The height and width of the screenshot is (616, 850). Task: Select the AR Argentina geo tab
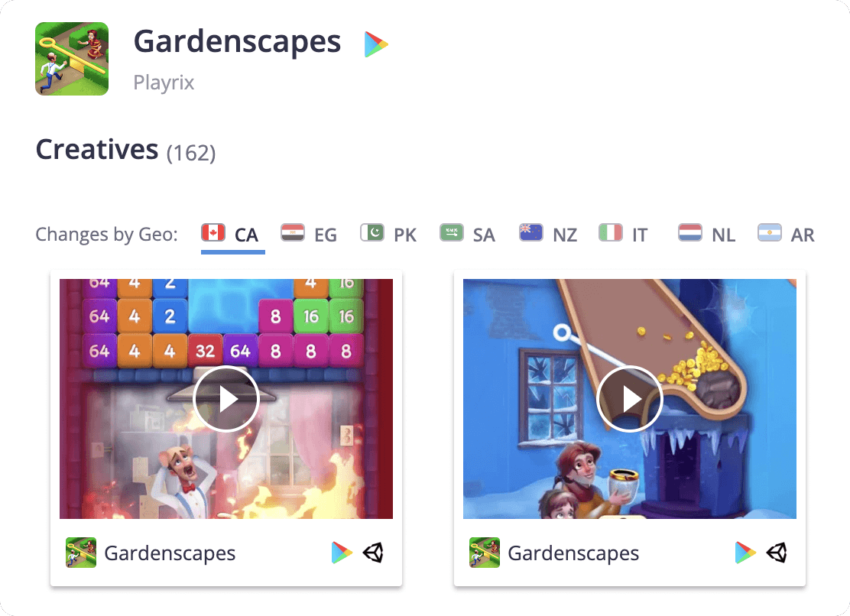[x=786, y=235]
